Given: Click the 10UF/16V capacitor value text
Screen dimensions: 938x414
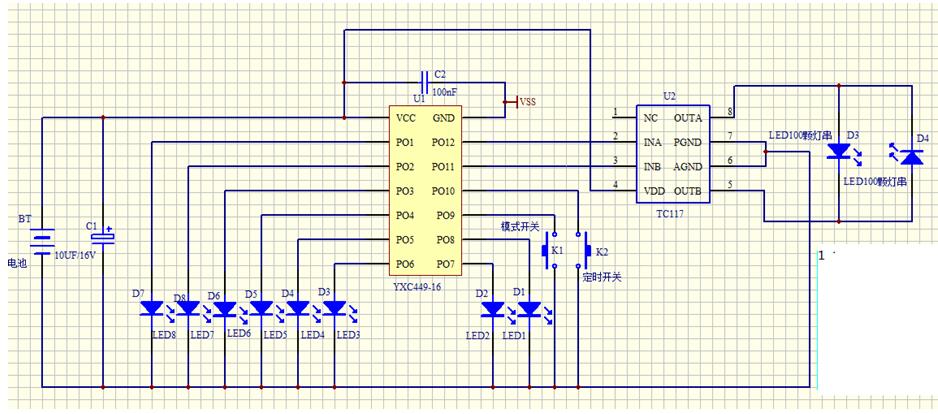Looking at the screenshot, I should pos(77,256).
